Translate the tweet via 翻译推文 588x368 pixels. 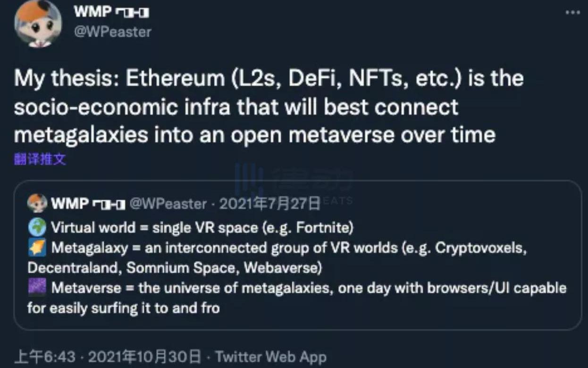click(x=40, y=159)
